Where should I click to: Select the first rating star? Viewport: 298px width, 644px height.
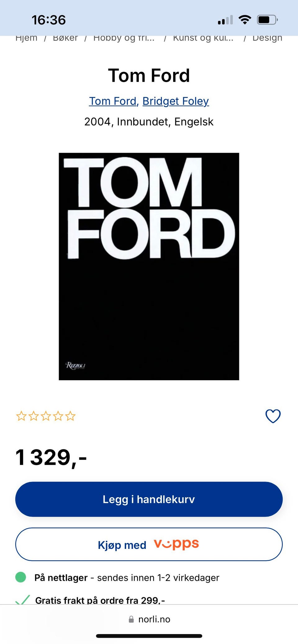tap(21, 416)
